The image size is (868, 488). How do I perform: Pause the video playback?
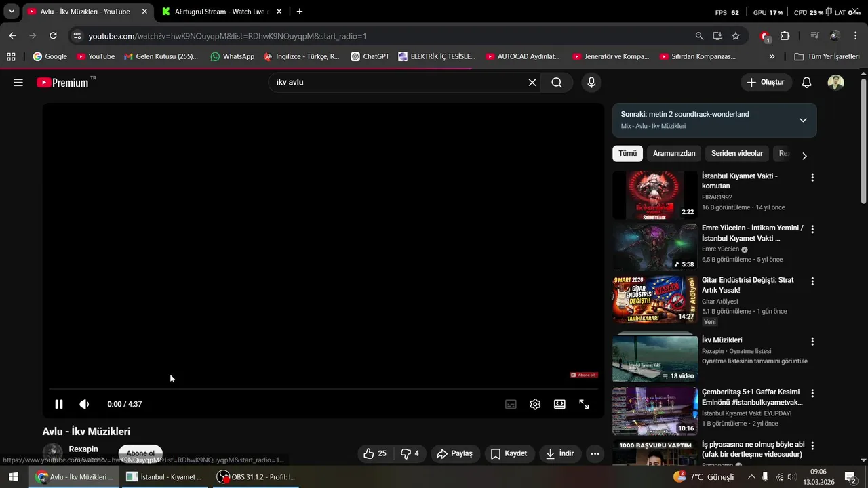[59, 404]
